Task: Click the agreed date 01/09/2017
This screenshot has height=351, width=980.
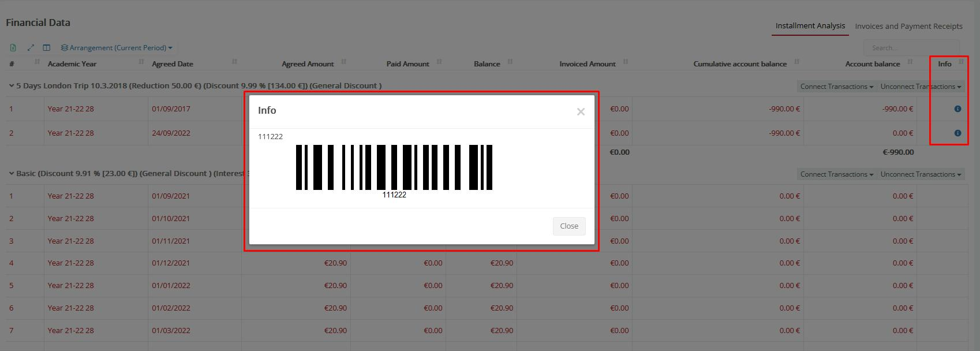Action: tap(171, 109)
